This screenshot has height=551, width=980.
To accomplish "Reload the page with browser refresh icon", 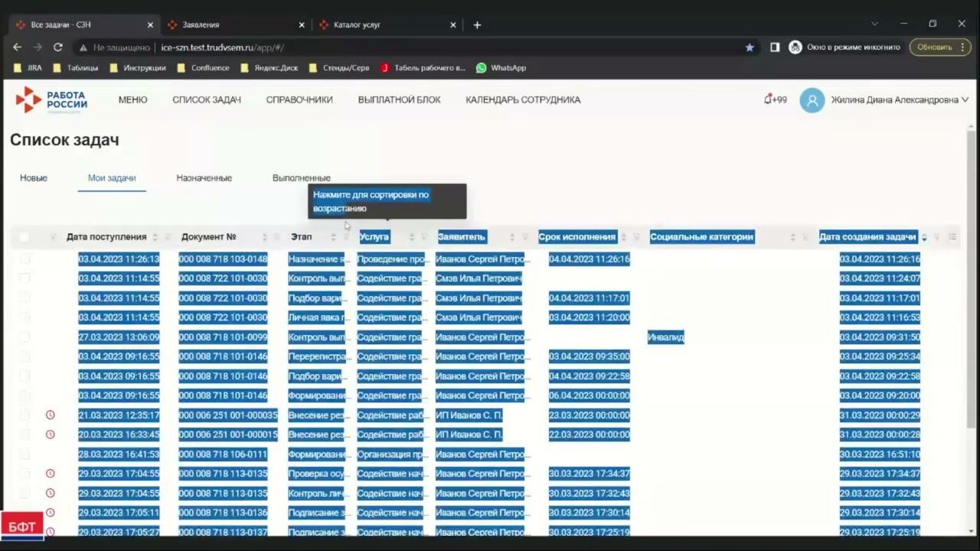I will pyautogui.click(x=57, y=47).
